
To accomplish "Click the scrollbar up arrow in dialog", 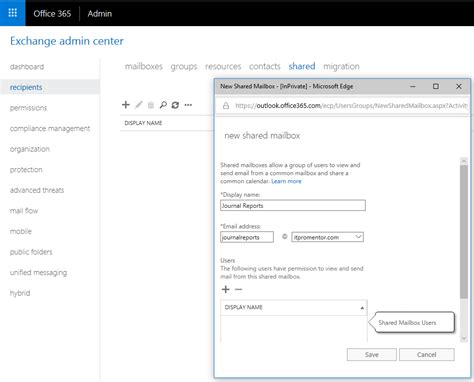I will pos(464,161).
